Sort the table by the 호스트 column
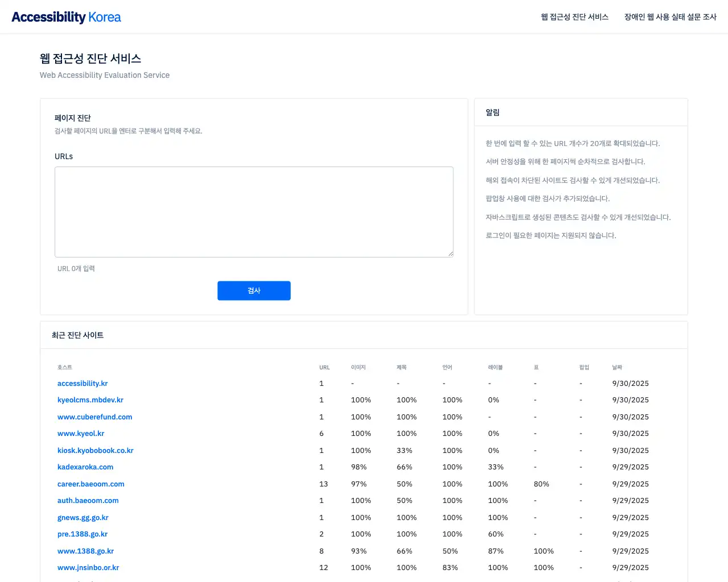The width and height of the screenshot is (728, 582). pyautogui.click(x=64, y=367)
